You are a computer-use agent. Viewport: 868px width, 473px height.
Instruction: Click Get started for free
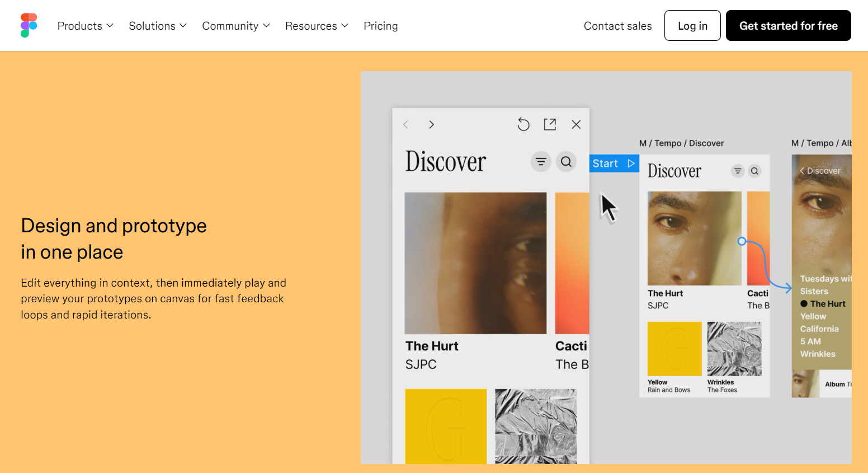pos(788,25)
